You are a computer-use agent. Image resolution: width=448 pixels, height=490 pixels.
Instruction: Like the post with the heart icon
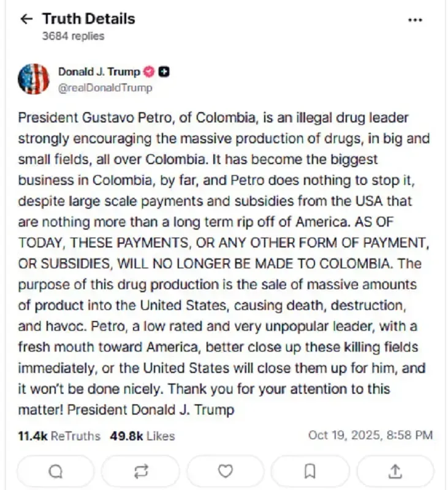(226, 470)
